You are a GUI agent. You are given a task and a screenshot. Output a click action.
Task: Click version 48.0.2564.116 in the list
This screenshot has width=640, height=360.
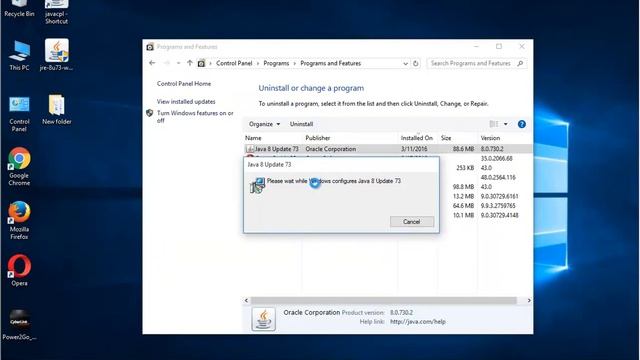[x=498, y=178]
